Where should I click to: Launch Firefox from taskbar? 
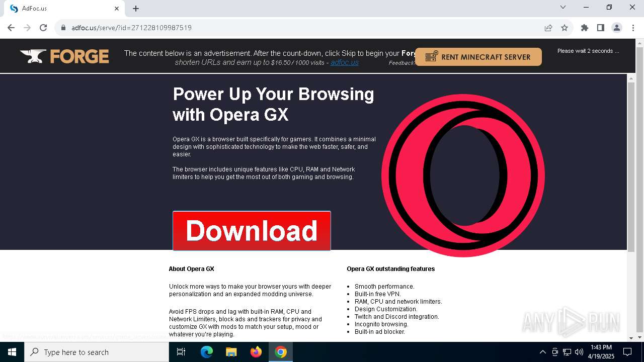pyautogui.click(x=256, y=352)
